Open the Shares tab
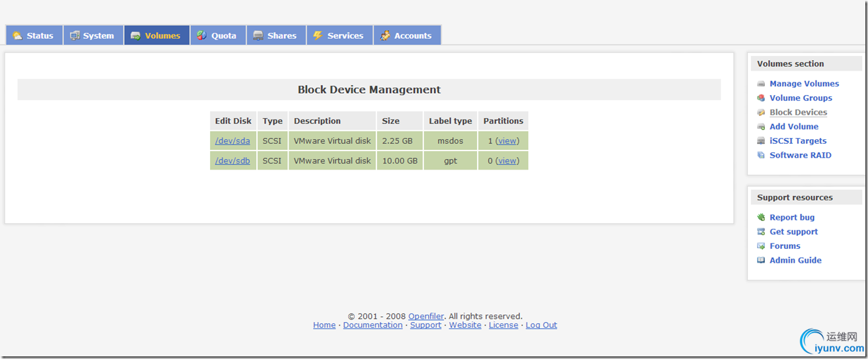Viewport: 868px width, 359px height. pos(276,36)
